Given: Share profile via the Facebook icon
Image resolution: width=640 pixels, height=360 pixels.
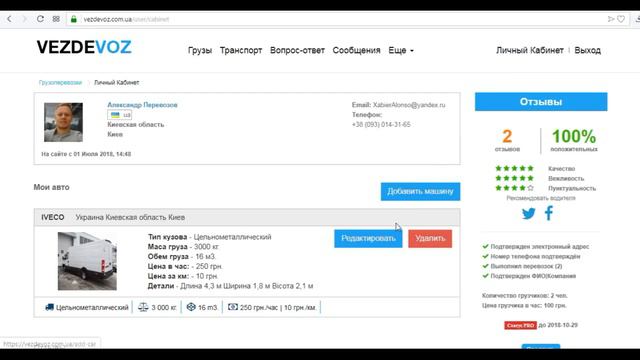Looking at the screenshot, I should (x=549, y=213).
